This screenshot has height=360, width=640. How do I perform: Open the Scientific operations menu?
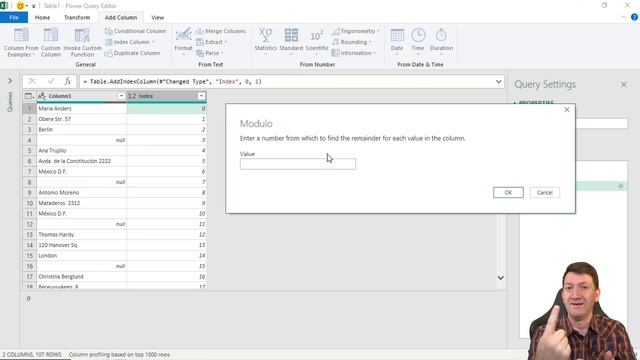tap(317, 42)
